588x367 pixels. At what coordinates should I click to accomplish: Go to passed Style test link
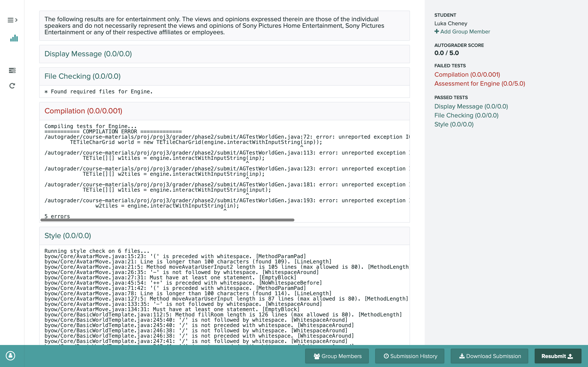click(x=454, y=124)
